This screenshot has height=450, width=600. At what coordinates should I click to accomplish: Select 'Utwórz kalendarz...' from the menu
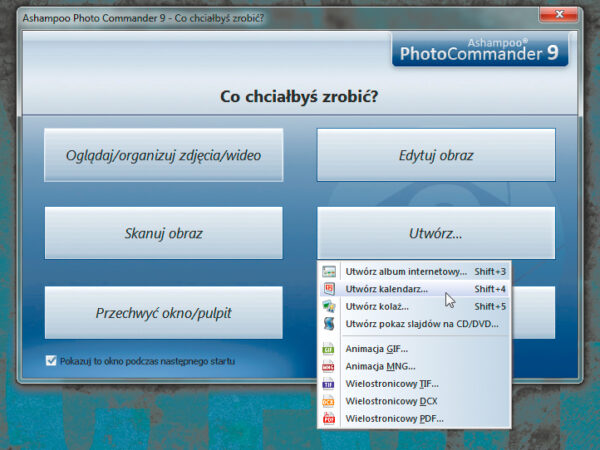point(386,289)
